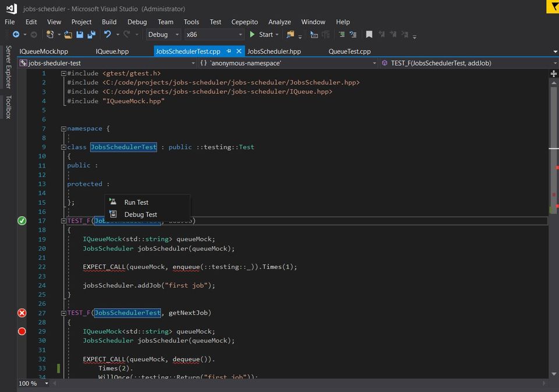The image size is (559, 392).
Task: Click the previous bookmark icon
Action: [x=382, y=34]
